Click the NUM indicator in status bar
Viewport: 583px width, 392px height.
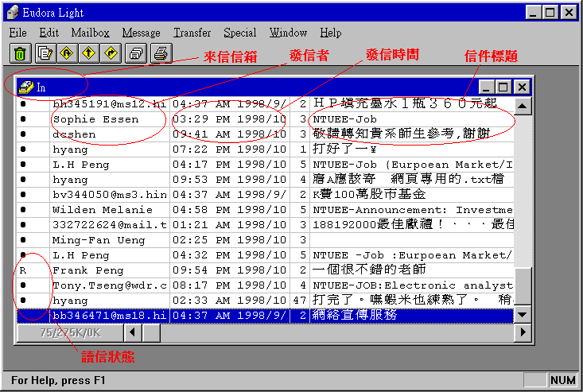tap(563, 380)
